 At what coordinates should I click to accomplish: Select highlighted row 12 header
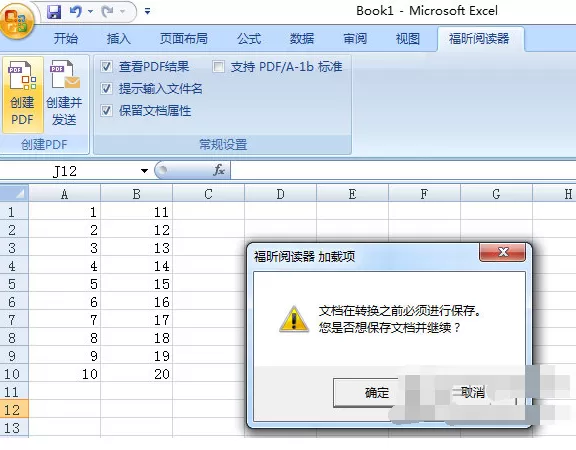coord(14,410)
